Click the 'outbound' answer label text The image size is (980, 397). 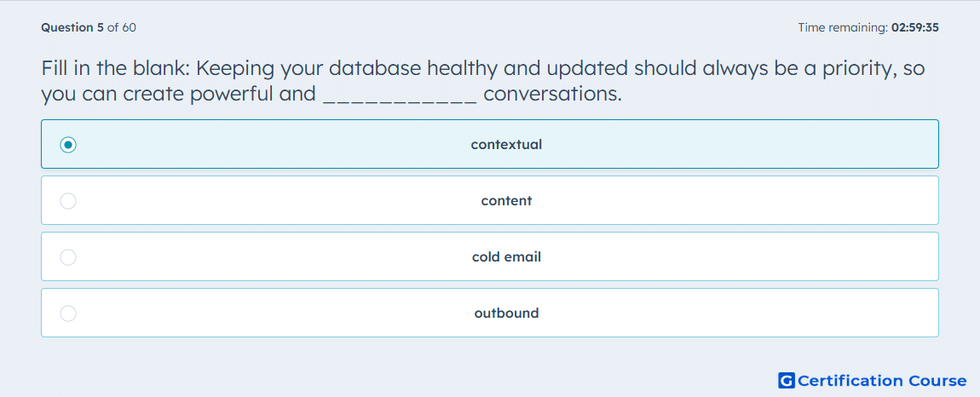click(506, 314)
